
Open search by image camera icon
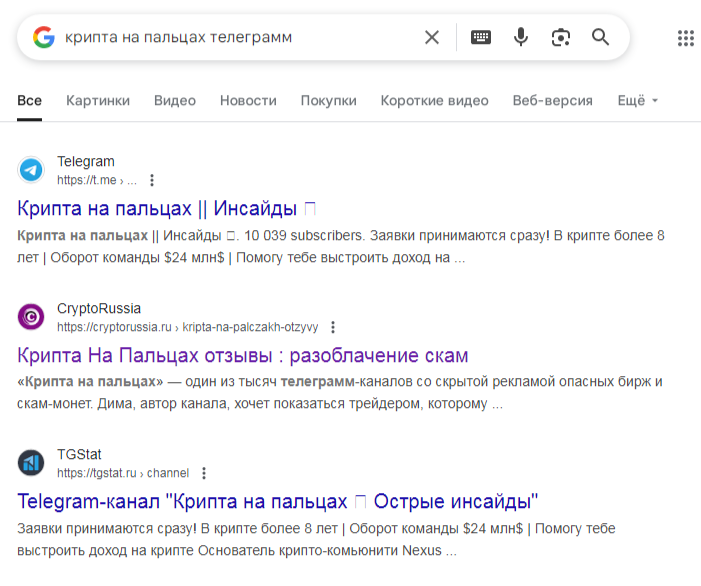pyautogui.click(x=561, y=37)
